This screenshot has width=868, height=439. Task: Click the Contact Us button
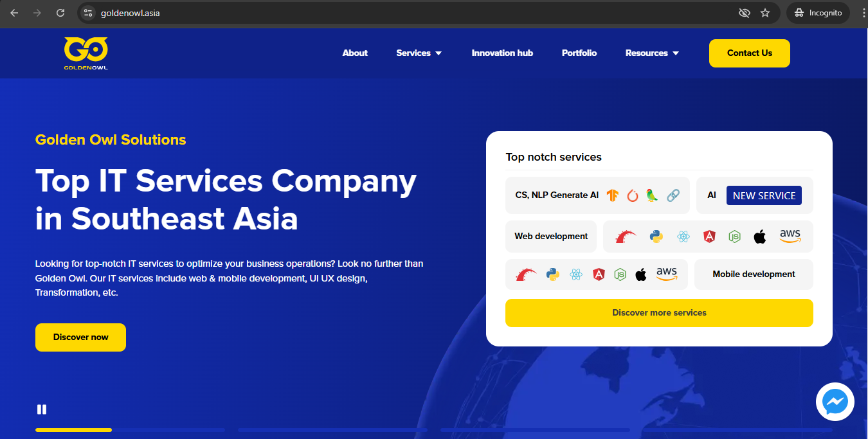[750, 53]
